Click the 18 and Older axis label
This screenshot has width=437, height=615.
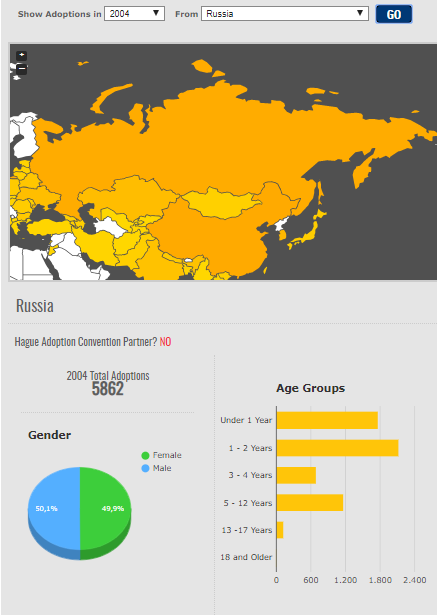pos(246,557)
